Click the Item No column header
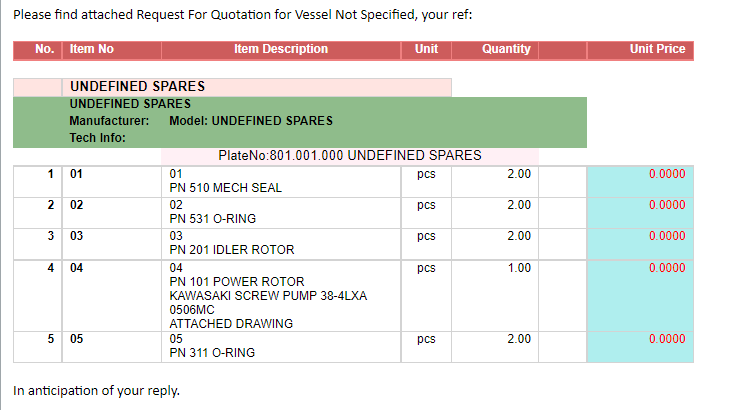This screenshot has height=410, width=755. pyautogui.click(x=92, y=49)
